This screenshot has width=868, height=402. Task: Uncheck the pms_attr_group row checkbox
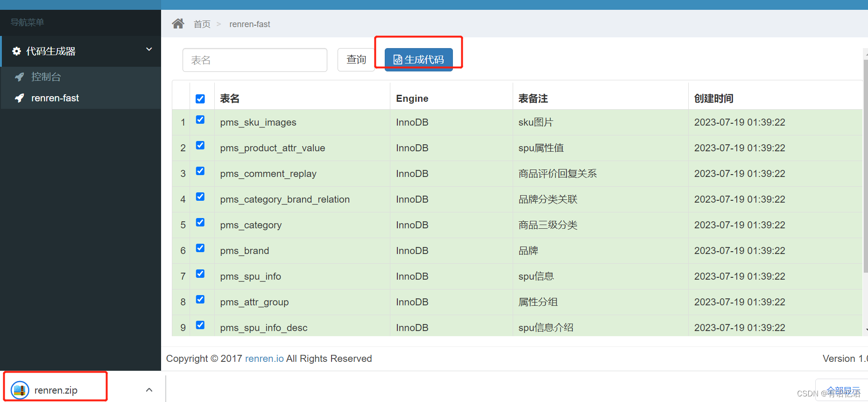[x=200, y=299]
